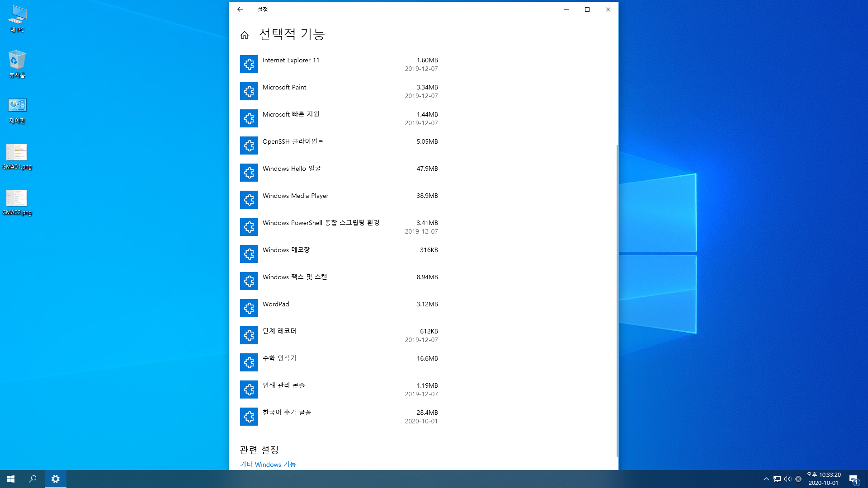This screenshot has width=868, height=488.
Task: Expand the 수학 인식기 entry
Action: pyautogui.click(x=279, y=358)
